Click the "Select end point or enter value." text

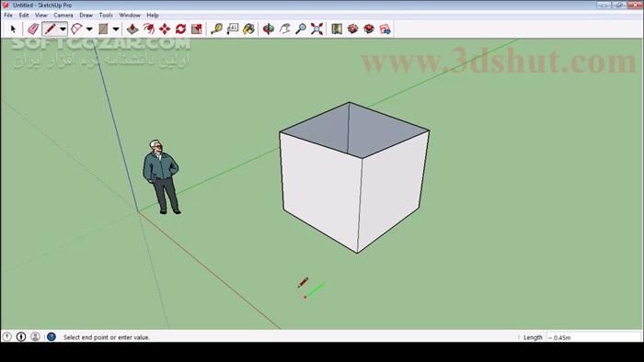(107, 337)
